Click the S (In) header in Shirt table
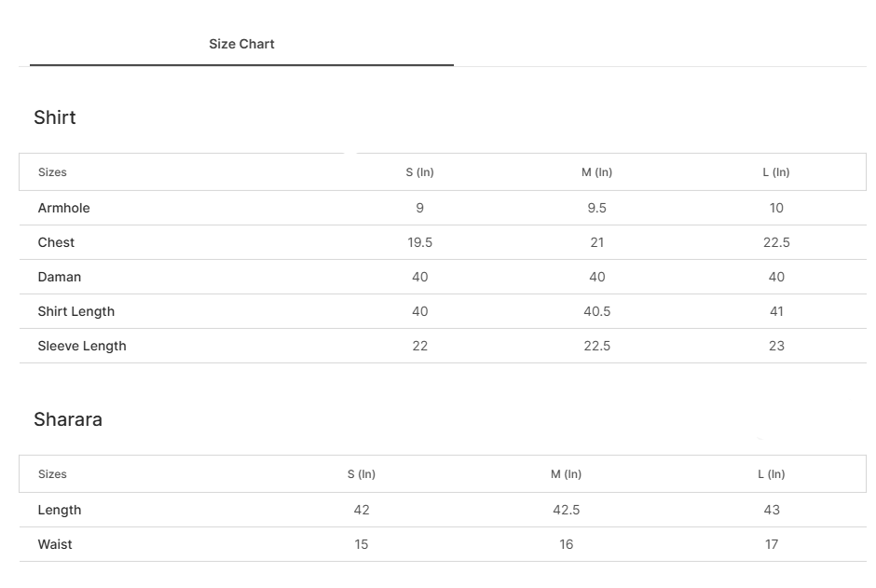876x588 pixels. [x=420, y=172]
